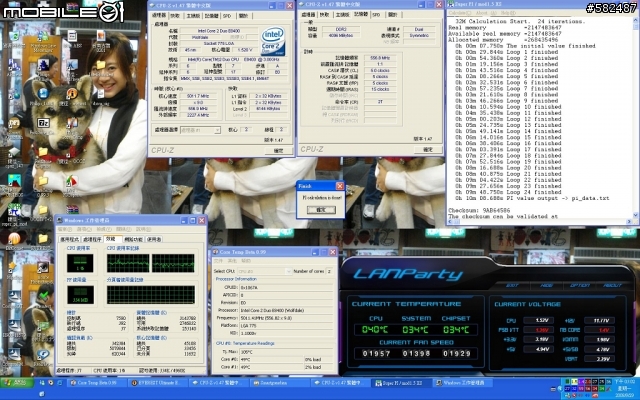The height and width of the screenshot is (400, 640).
Task: Open Task Manager 應用程式 (Applications) tab
Action: click(x=69, y=239)
